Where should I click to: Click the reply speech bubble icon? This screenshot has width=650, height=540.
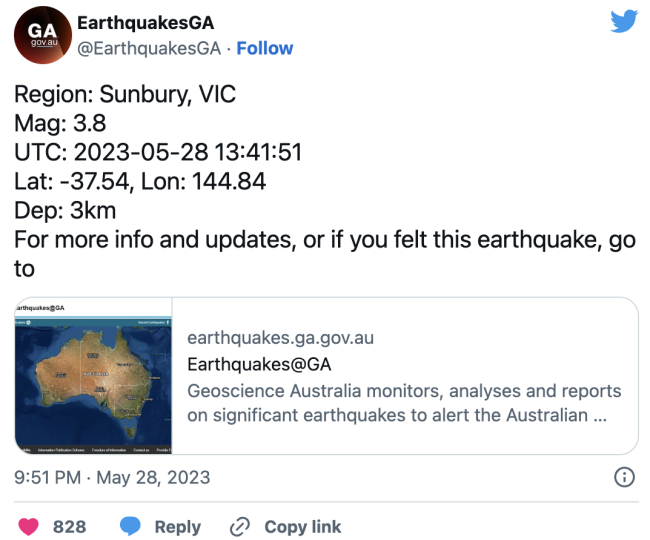130,527
